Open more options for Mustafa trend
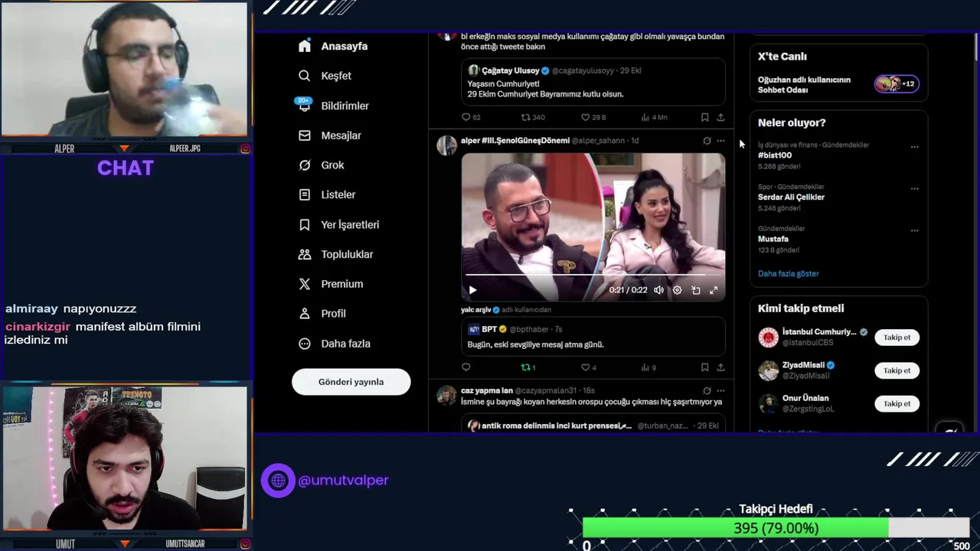The width and height of the screenshot is (980, 551). pyautogui.click(x=914, y=230)
